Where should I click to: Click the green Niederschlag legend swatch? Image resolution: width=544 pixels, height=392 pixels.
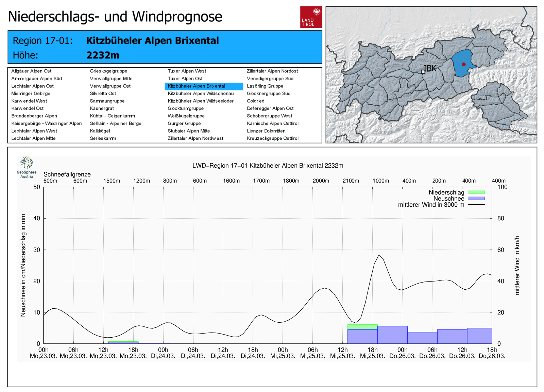click(476, 192)
